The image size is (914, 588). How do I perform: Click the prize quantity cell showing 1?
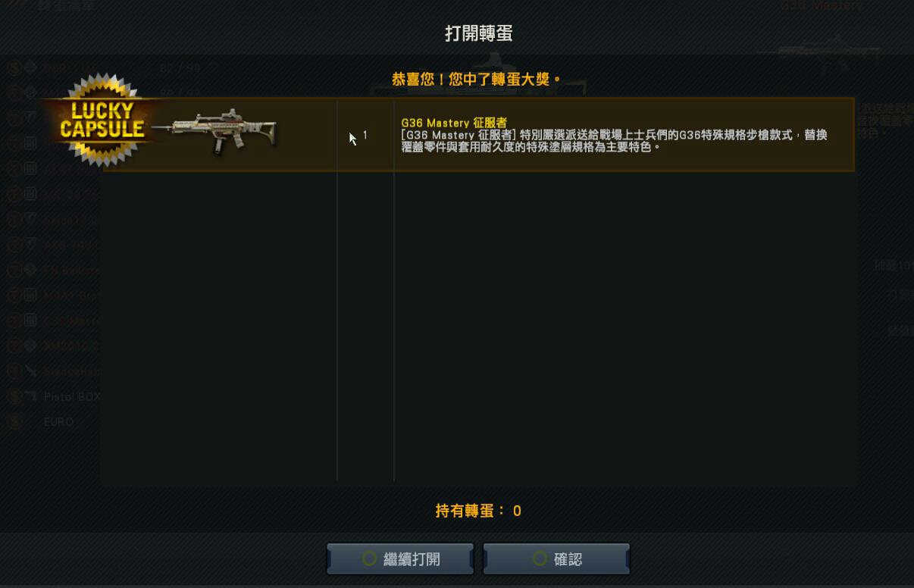(x=365, y=135)
